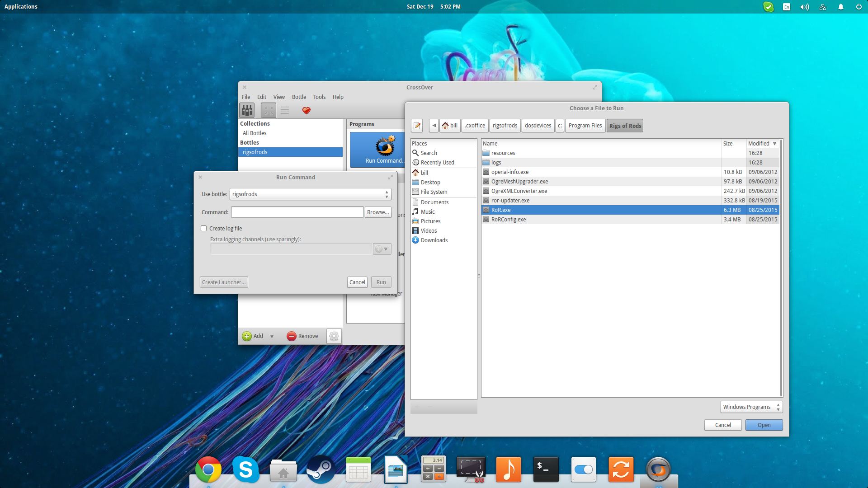
Task: Click the file list vertical scrollbar
Action: tap(781, 268)
